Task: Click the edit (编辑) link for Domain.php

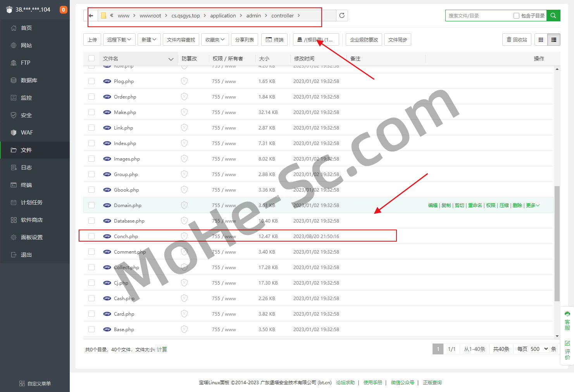Action: (x=433, y=205)
